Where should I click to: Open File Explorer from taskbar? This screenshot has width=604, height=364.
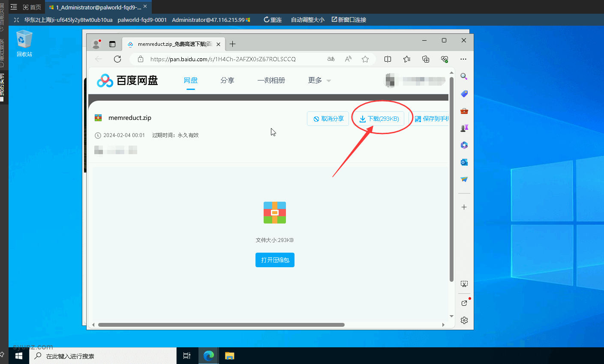tap(230, 356)
